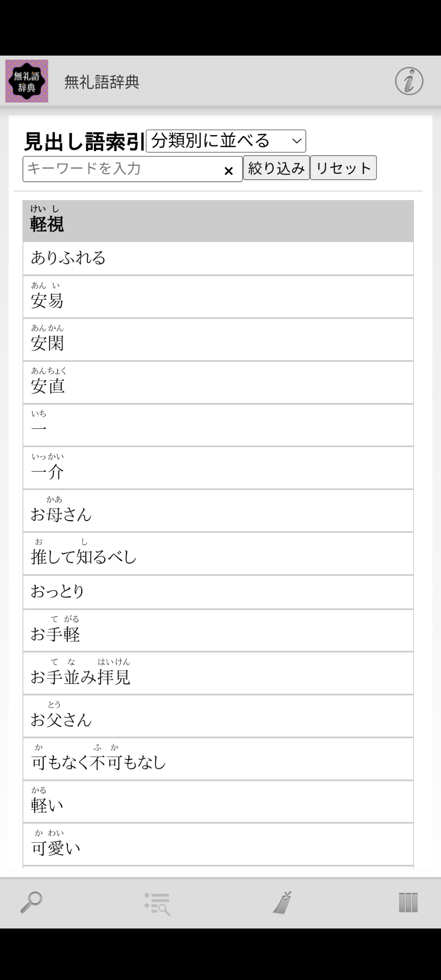
Task: Open the entry 推して知るべし
Action: (x=218, y=554)
